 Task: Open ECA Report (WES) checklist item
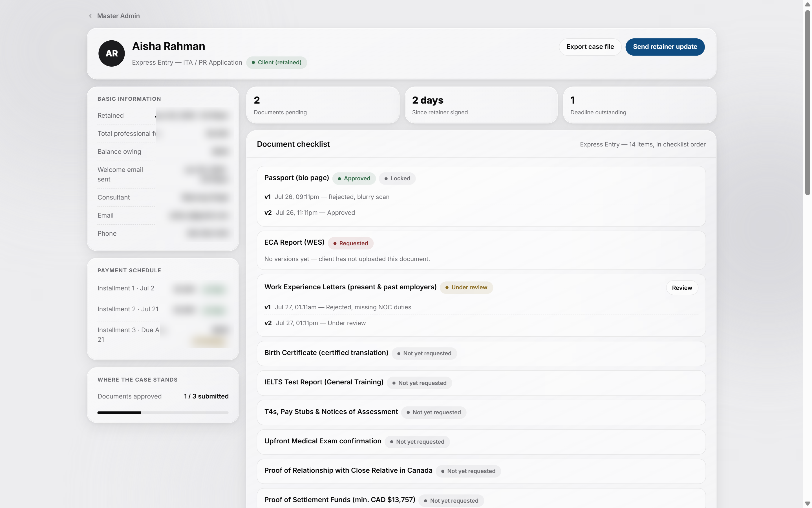[x=481, y=250]
